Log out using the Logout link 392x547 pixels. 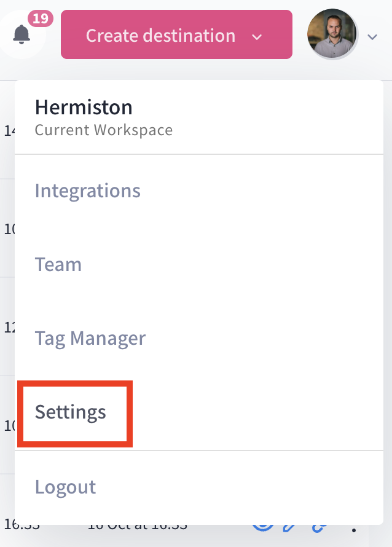coord(66,487)
